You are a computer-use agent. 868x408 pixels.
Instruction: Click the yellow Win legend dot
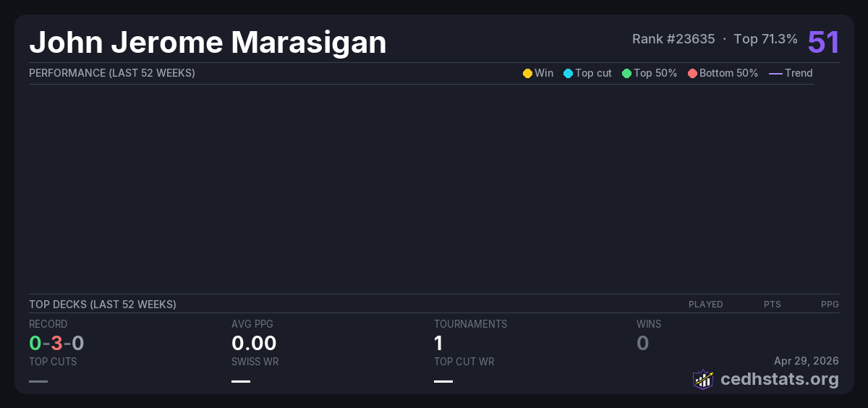click(x=527, y=73)
